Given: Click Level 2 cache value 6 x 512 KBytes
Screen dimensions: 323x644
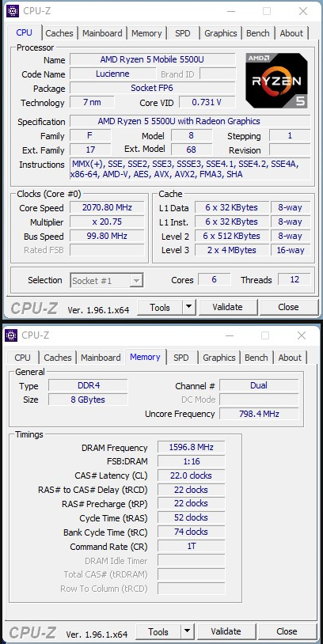Looking at the screenshot, I should click(232, 237).
